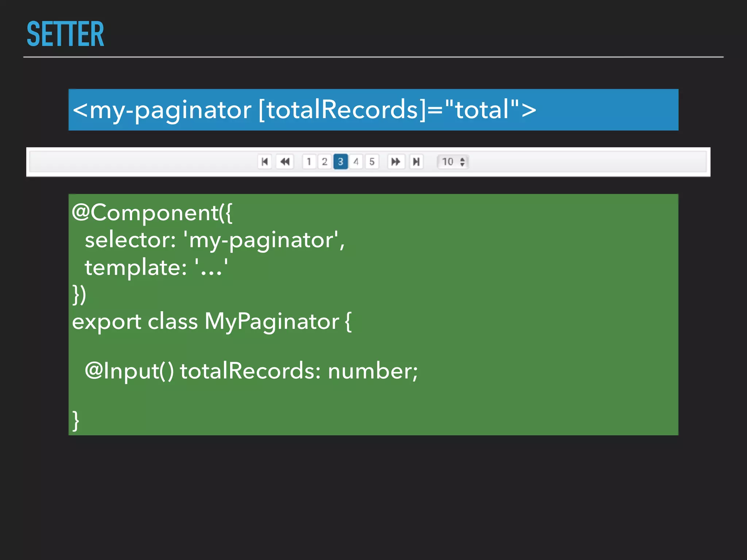Select highlighted page 3 in paginator
This screenshot has height=560, width=747.
point(340,162)
